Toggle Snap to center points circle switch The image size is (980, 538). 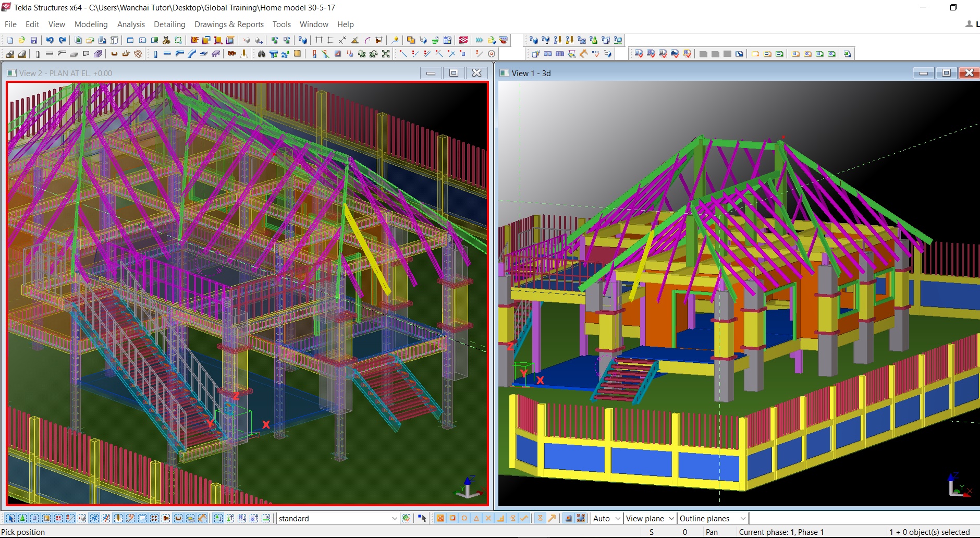tap(464, 518)
